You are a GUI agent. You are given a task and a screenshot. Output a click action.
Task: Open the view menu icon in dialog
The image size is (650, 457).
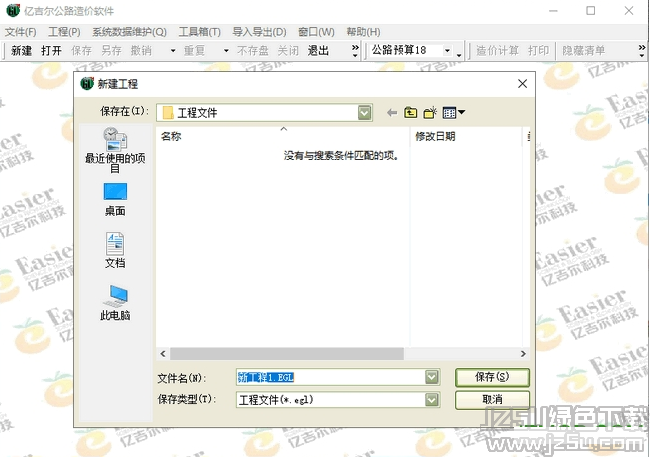454,112
